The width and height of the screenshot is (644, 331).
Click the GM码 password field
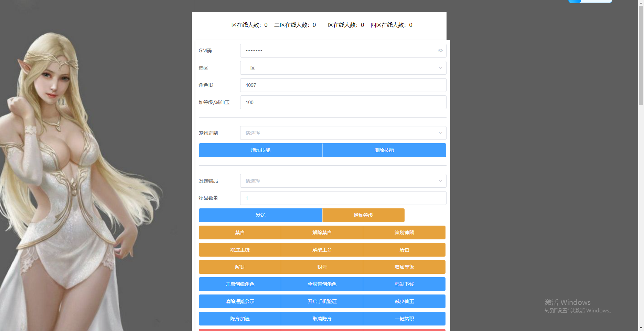[343, 51]
